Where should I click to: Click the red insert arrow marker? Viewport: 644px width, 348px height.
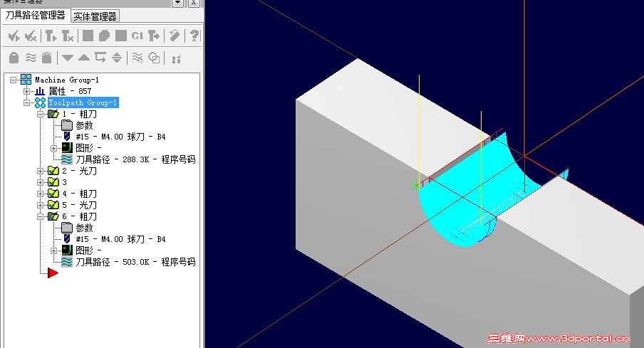(x=53, y=273)
